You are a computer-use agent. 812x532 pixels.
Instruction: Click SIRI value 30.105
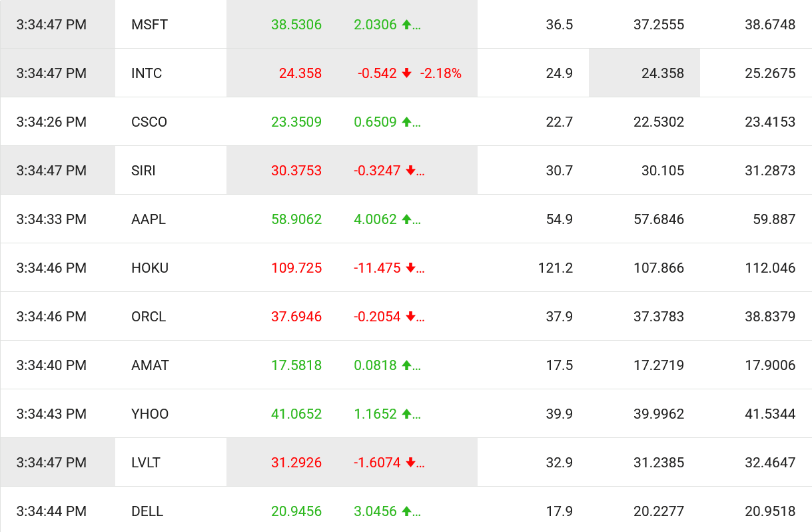tap(663, 171)
